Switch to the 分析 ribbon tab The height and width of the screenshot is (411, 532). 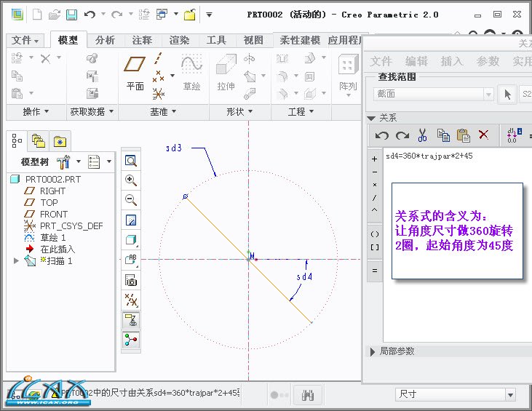(x=105, y=40)
